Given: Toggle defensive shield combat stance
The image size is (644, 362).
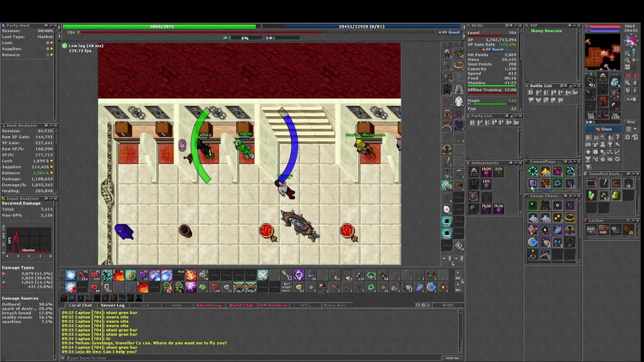Looking at the screenshot, I should (627, 90).
